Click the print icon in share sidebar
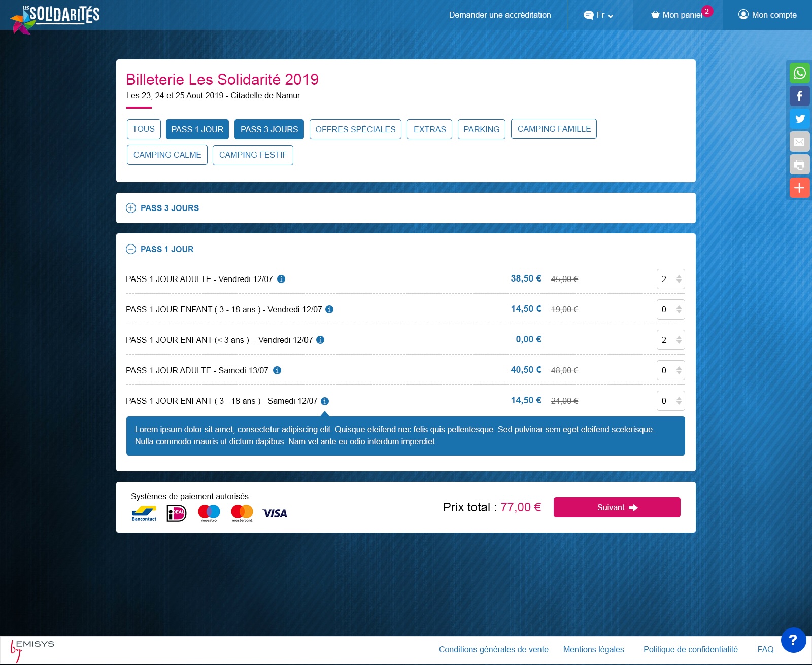 pos(799,164)
